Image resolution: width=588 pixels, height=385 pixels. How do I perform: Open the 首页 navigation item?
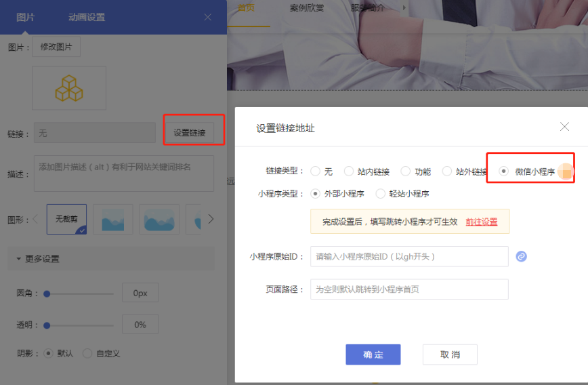[246, 8]
